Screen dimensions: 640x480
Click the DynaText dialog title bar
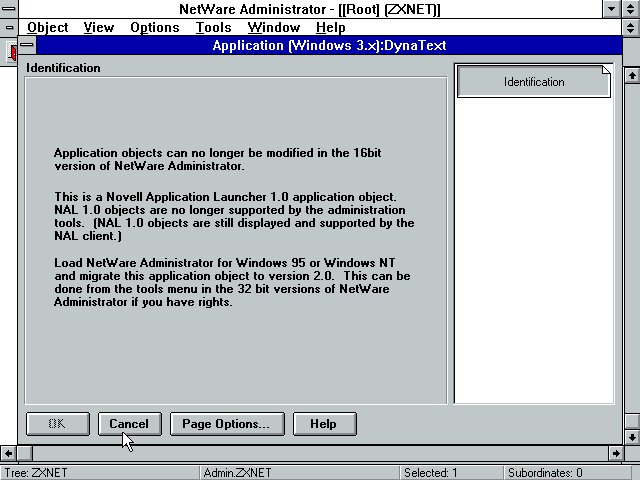(x=329, y=45)
